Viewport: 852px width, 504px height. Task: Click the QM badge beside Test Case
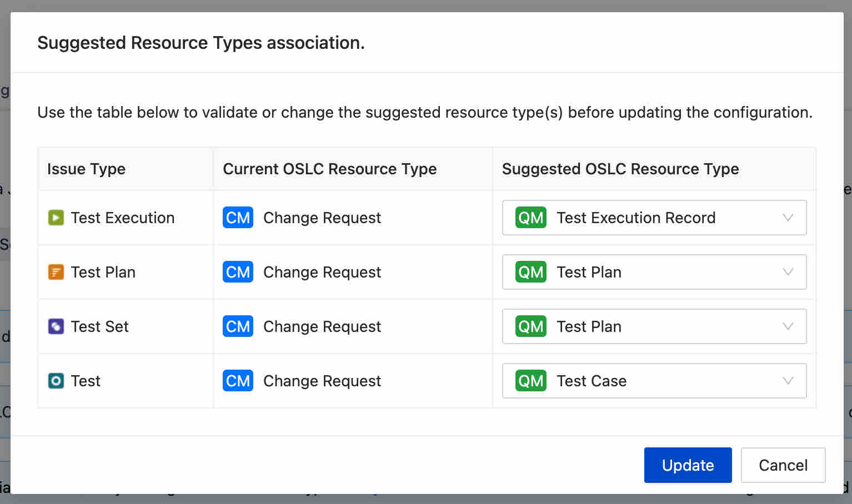(x=530, y=381)
